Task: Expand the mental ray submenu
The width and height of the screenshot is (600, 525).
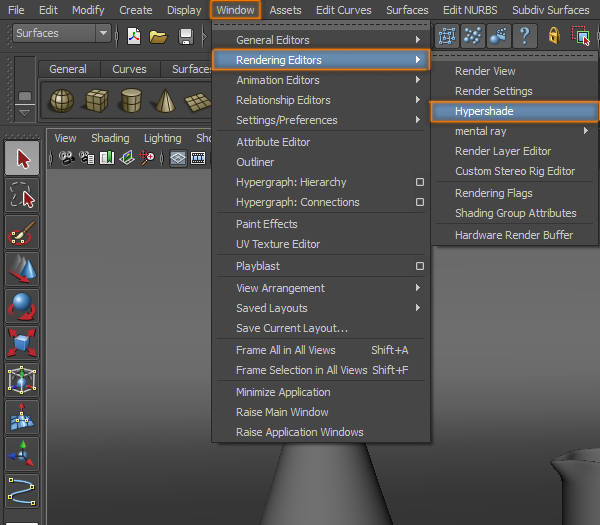Action: click(514, 131)
